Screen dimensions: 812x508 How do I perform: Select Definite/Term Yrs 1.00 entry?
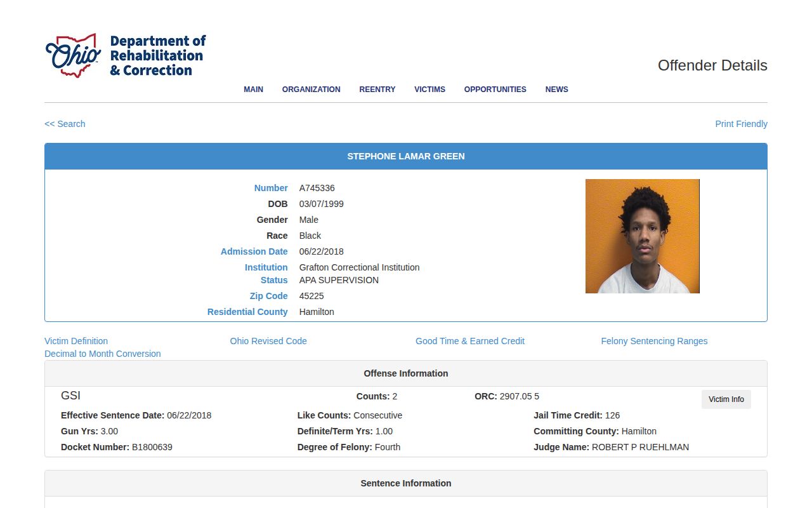pos(345,431)
